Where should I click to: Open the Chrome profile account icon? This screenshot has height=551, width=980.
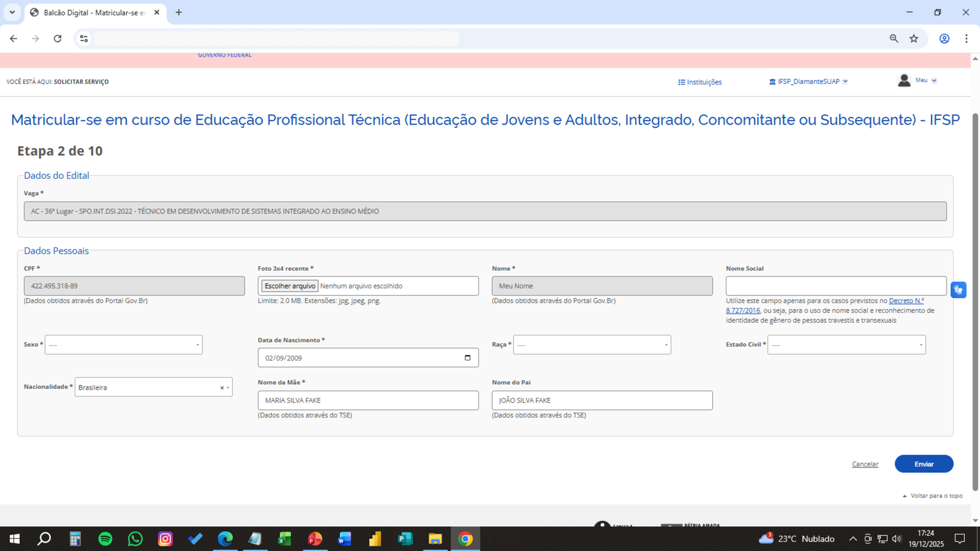[x=944, y=38]
